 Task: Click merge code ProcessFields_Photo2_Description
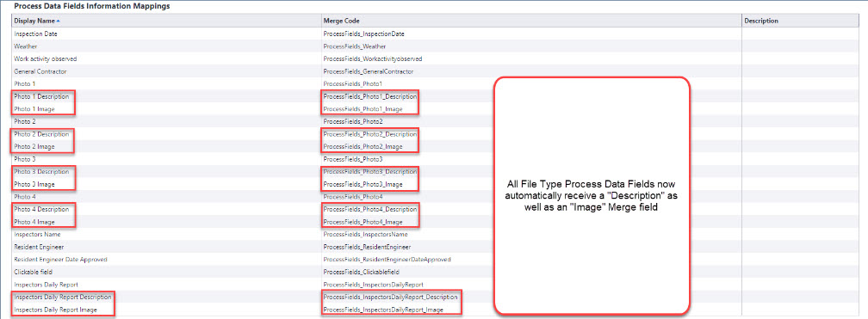click(x=369, y=134)
